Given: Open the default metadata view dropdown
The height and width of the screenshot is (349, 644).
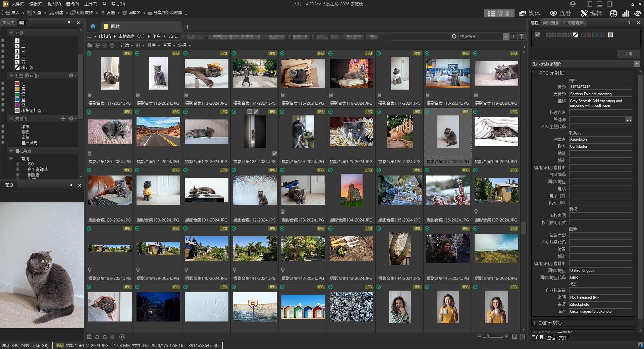Looking at the screenshot, I should [x=636, y=64].
